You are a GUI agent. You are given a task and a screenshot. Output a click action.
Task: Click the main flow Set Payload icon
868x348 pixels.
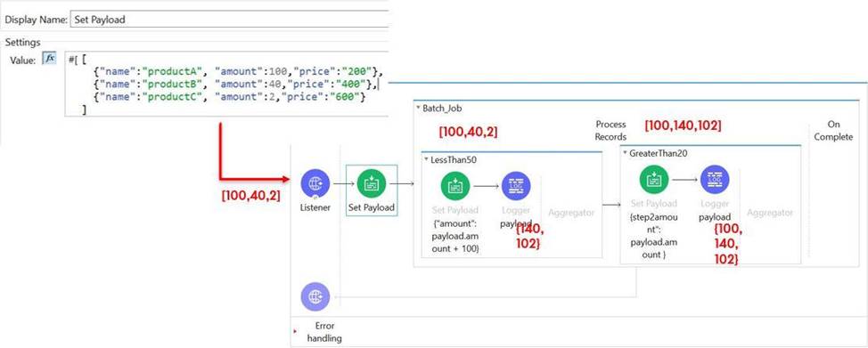(372, 184)
